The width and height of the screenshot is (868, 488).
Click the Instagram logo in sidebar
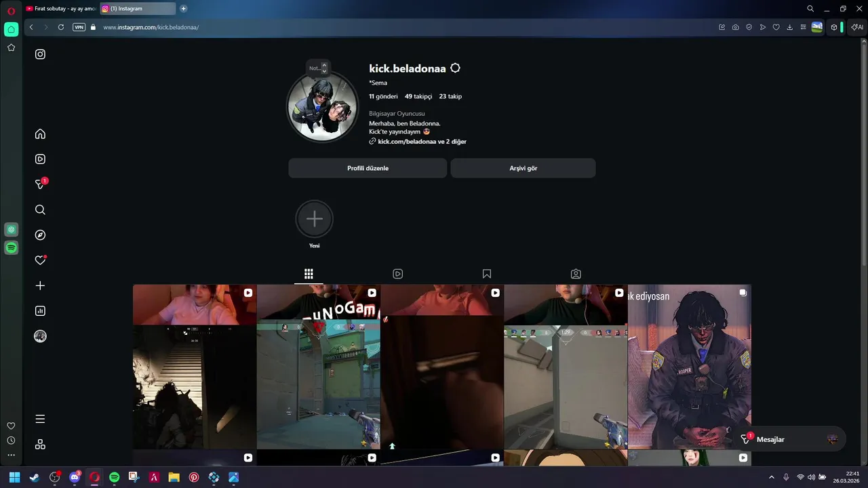coord(40,54)
